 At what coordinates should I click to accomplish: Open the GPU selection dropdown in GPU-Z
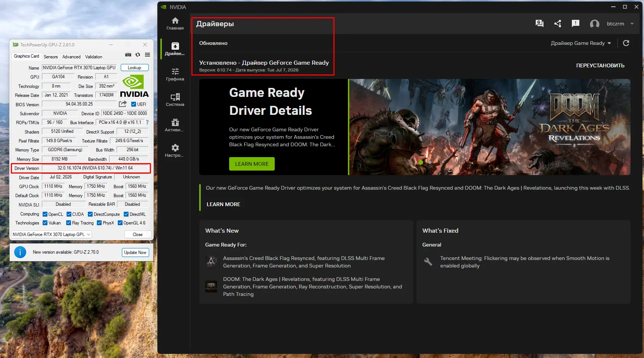point(51,235)
